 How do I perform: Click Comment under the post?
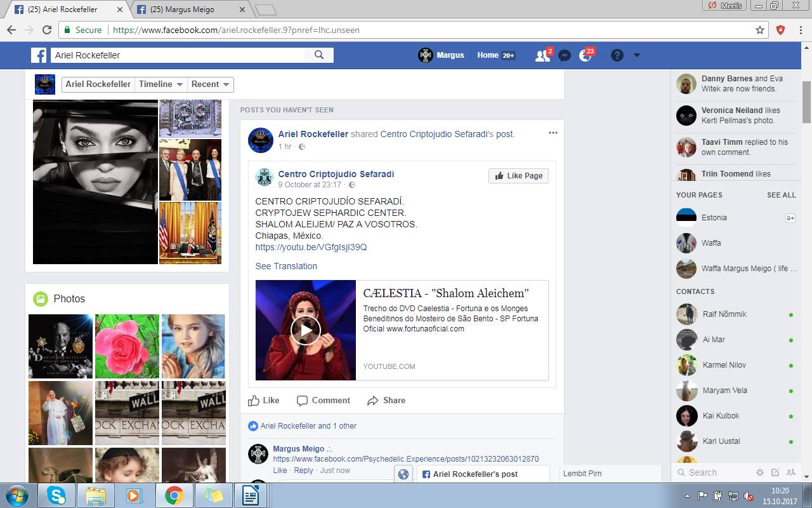tap(324, 401)
